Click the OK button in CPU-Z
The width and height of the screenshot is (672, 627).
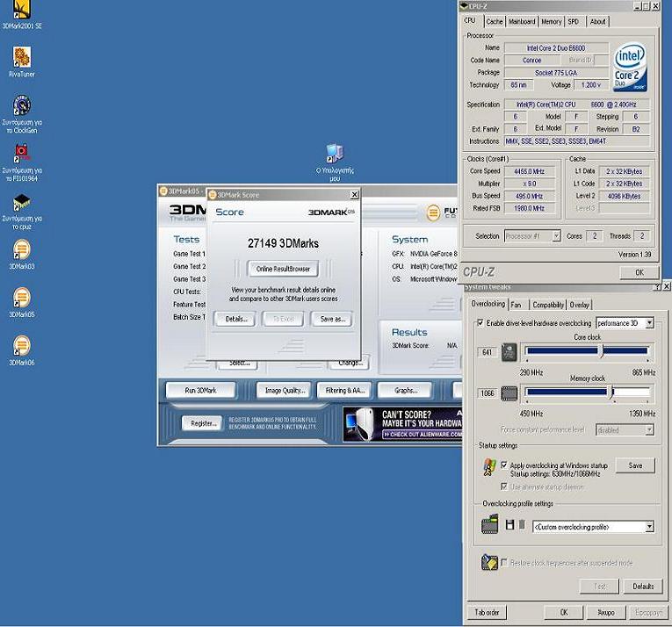pyautogui.click(x=639, y=272)
